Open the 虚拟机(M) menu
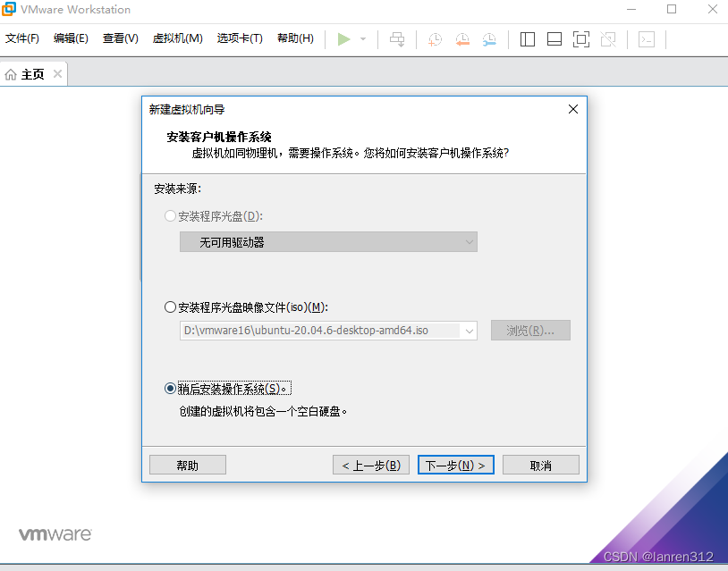This screenshot has height=571, width=728. pos(177,38)
